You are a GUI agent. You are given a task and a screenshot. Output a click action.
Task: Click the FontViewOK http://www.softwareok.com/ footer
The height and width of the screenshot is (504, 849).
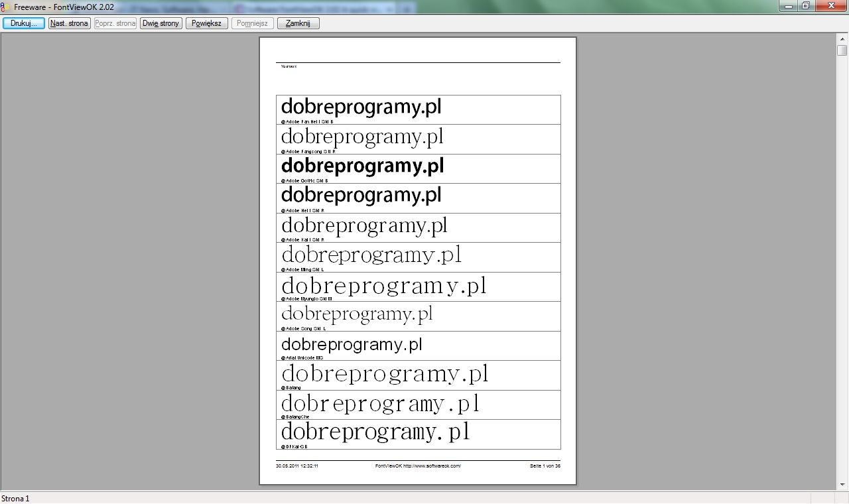tap(418, 466)
